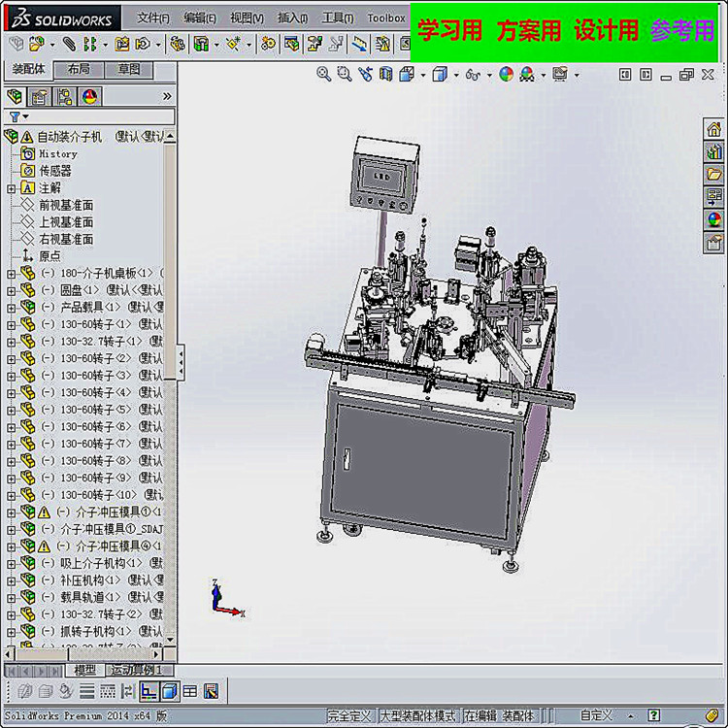
Task: Click the Zoom to Fit magnifier icon
Action: coord(325,74)
